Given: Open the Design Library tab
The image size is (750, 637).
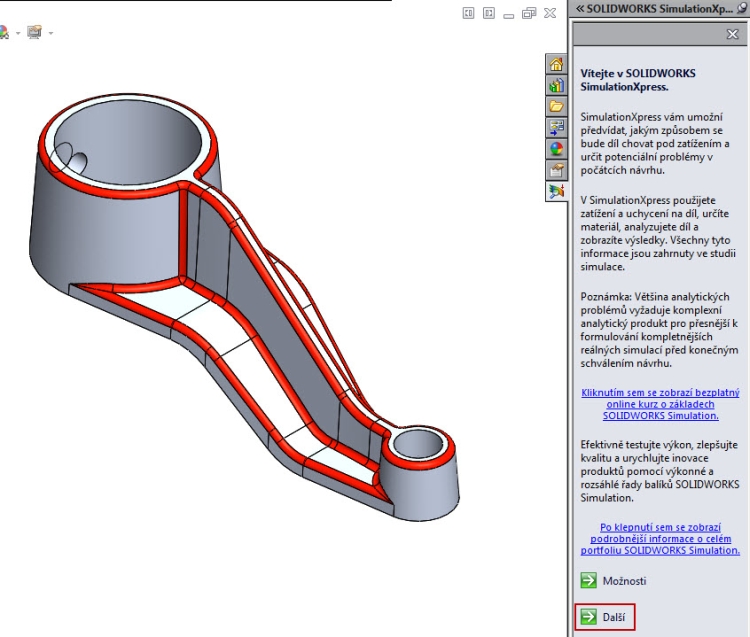Looking at the screenshot, I should point(556,86).
